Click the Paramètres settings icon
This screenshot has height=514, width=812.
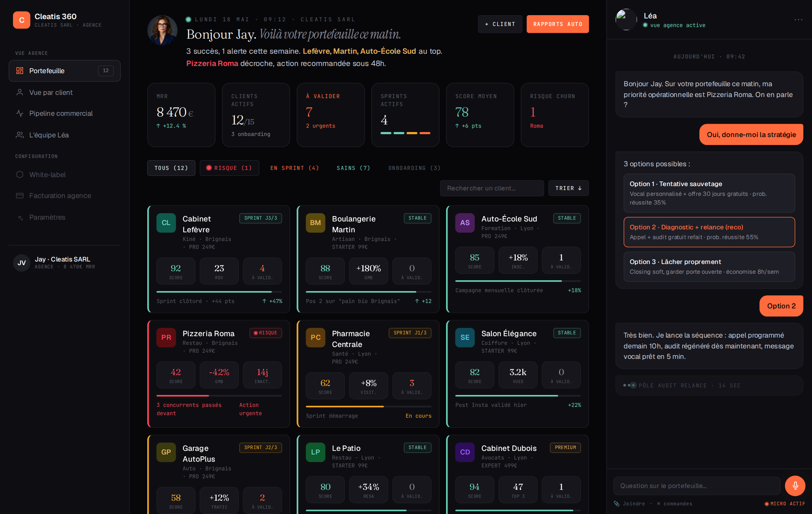point(20,217)
